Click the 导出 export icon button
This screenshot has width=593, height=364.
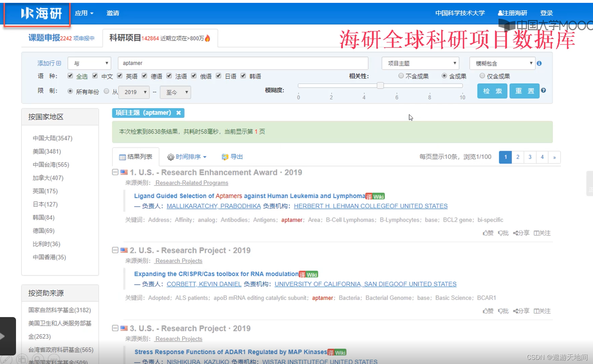pos(232,157)
